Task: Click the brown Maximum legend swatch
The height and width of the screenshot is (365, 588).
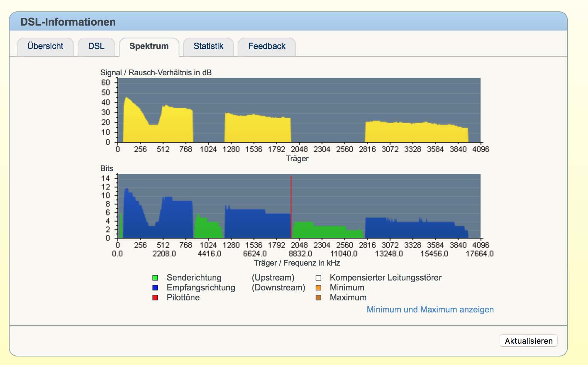Action: point(318,298)
